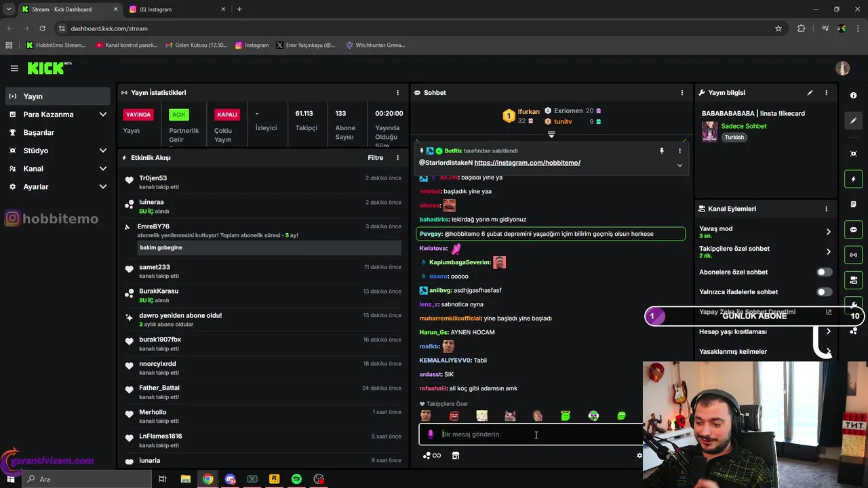Click the Windows Start button

click(10, 479)
